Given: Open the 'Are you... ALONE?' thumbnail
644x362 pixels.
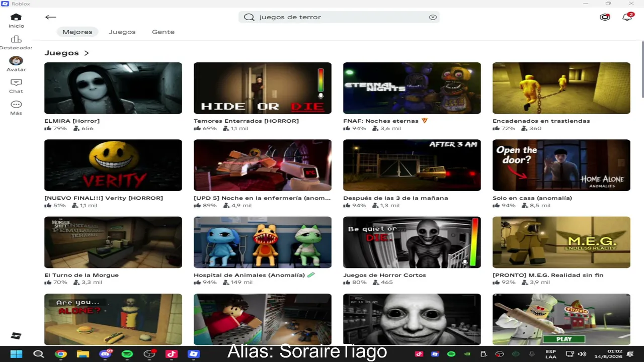Looking at the screenshot, I should [x=113, y=319].
